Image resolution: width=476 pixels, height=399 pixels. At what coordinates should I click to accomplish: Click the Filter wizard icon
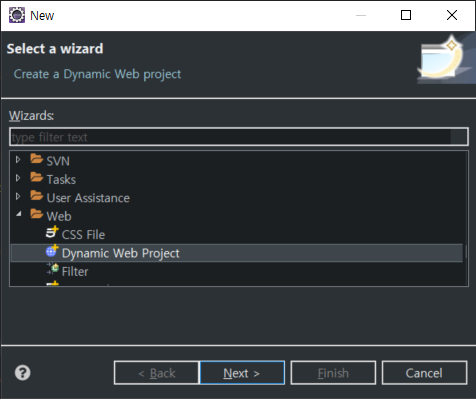click(52, 269)
